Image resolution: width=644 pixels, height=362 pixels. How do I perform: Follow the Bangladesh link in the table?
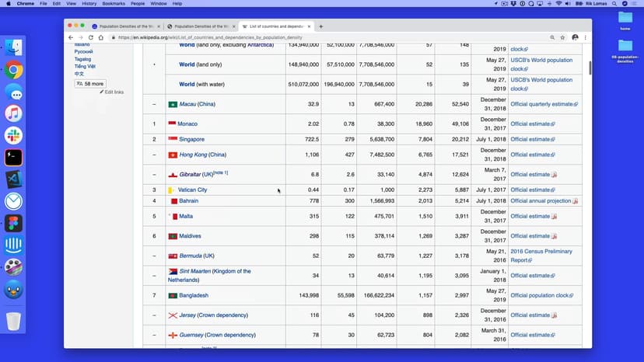pos(194,295)
